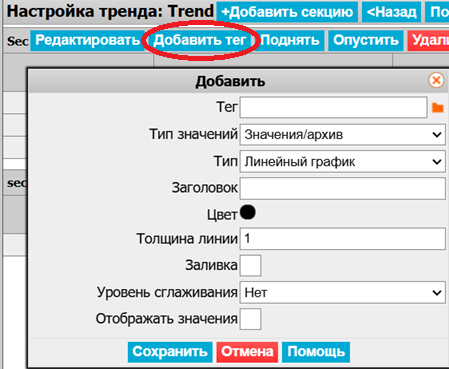
Task: Click the +Добавить секцию button
Action: 287,12
